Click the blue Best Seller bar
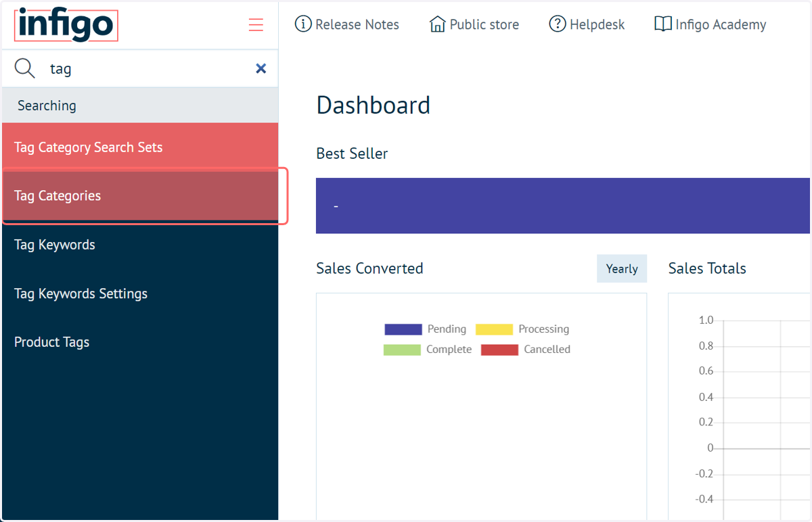Screen dimensions: 812x522 [563, 206]
